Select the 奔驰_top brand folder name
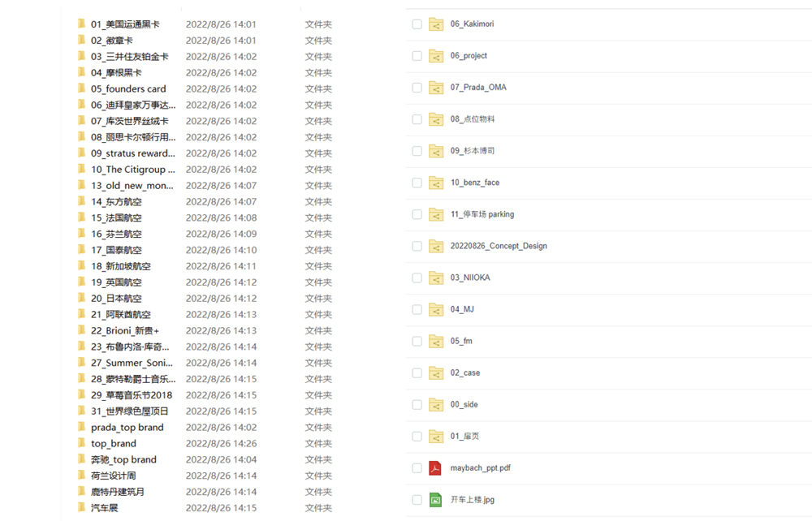This screenshot has height=521, width=812. coord(123,459)
